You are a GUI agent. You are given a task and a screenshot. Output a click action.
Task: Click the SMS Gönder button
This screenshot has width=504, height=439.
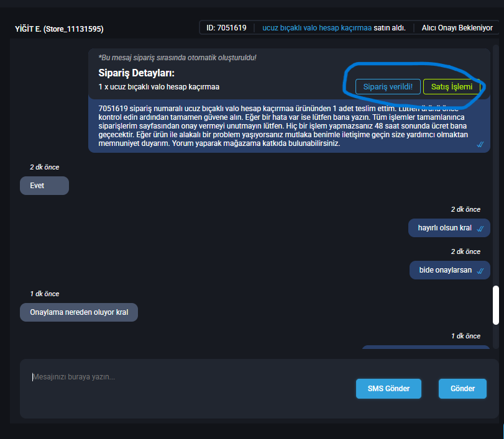click(388, 389)
